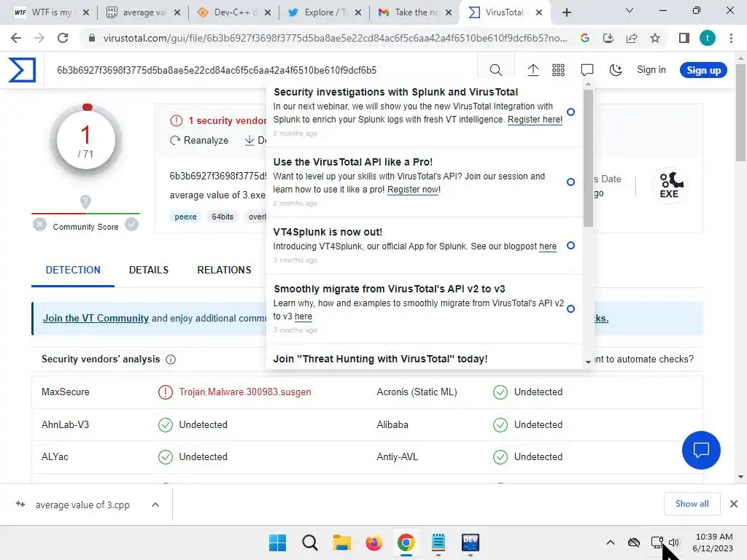Screen dimensions: 747x560
Task: Mark API v2 to v3 notification as read
Action: pyautogui.click(x=570, y=308)
